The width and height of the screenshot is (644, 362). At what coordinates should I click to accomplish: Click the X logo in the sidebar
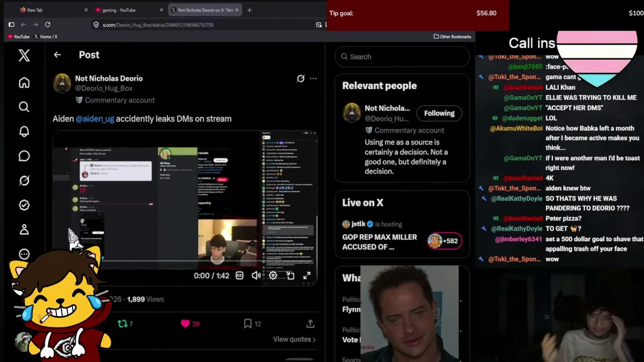point(24,55)
